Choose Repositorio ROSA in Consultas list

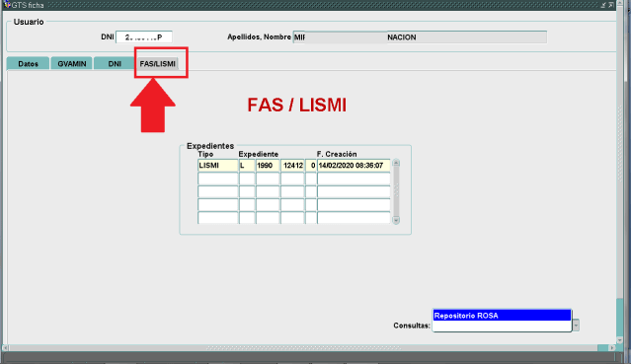click(502, 316)
